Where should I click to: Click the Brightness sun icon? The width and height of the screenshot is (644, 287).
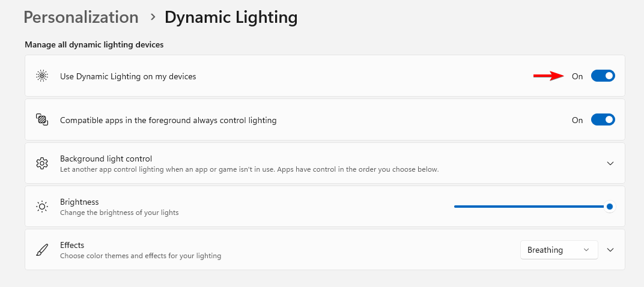click(x=42, y=207)
